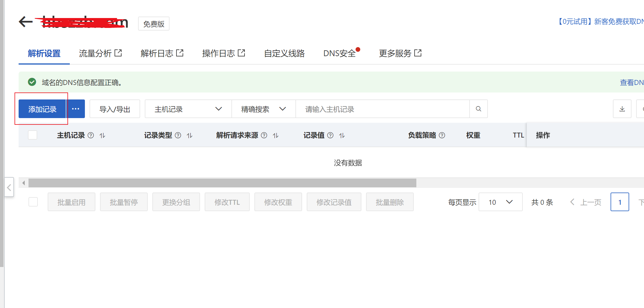This screenshot has height=308, width=644.
Task: Click the 请输入主机记录 search input field
Action: [382, 109]
